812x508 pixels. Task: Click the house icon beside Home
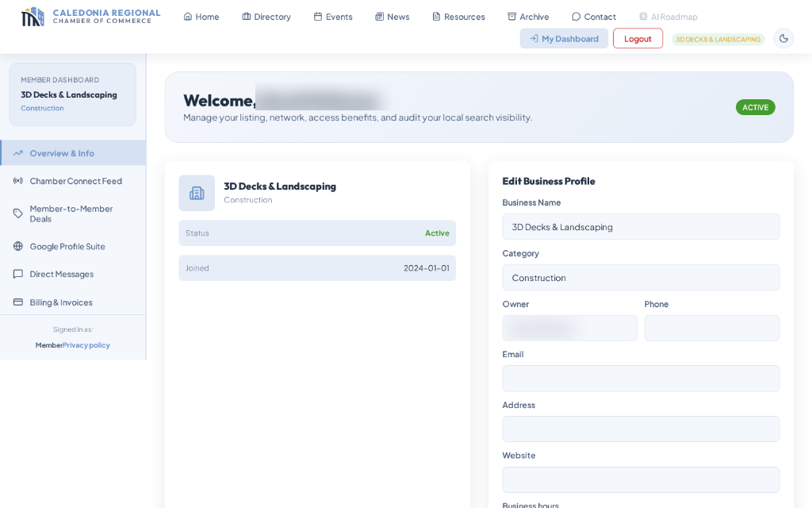187,17
